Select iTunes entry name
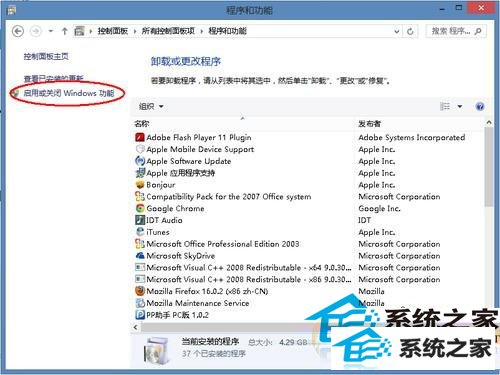500x375 pixels. tap(158, 232)
